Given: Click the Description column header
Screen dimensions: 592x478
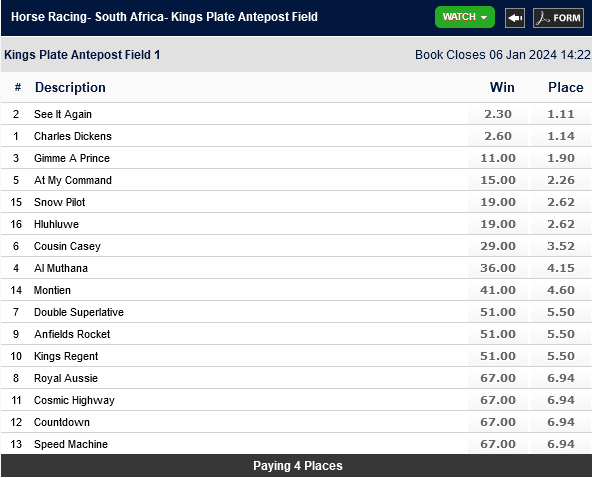Looking at the screenshot, I should click(70, 88).
